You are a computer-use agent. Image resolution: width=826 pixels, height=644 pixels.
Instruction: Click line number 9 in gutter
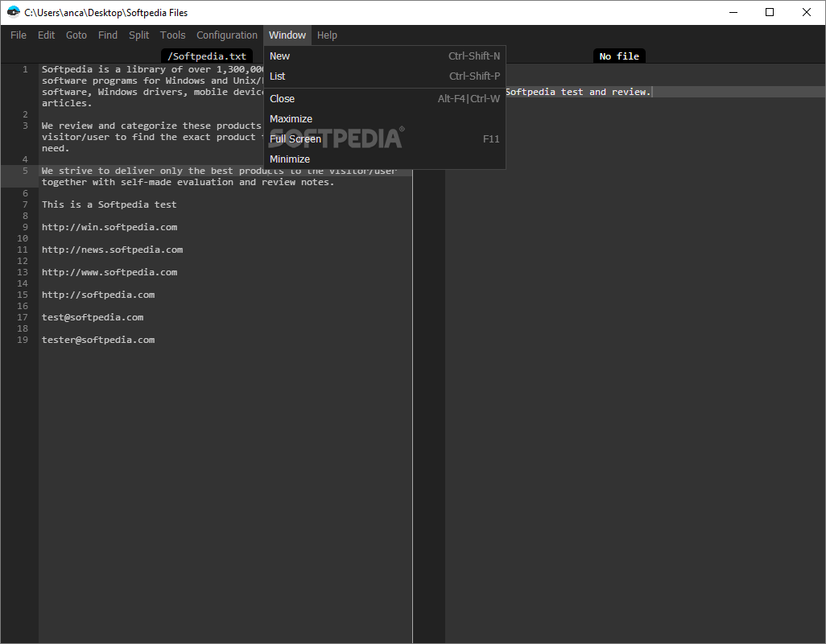pos(25,227)
